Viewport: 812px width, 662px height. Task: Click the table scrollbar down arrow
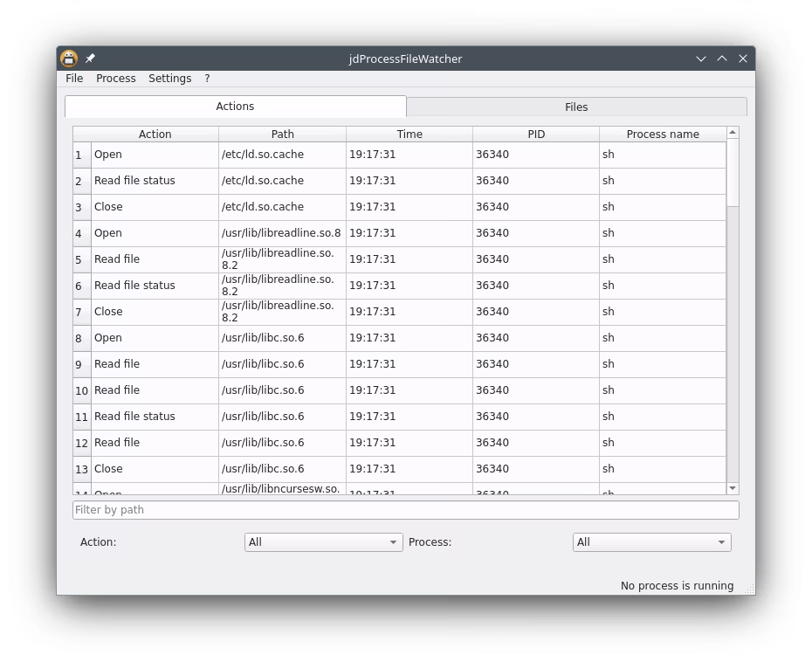click(x=733, y=488)
